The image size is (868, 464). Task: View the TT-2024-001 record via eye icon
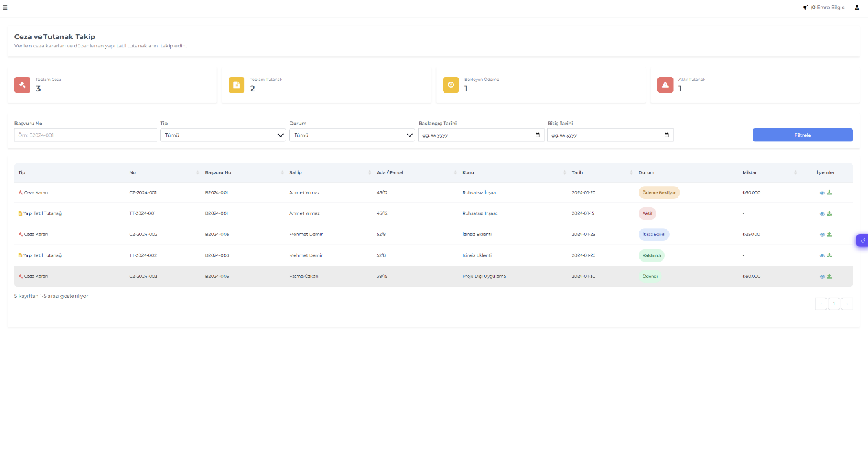(822, 213)
